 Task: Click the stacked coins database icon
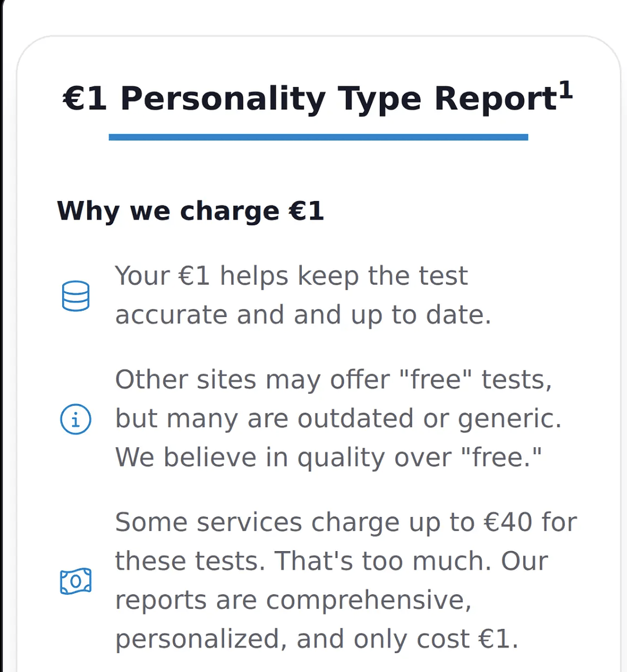pos(76,296)
